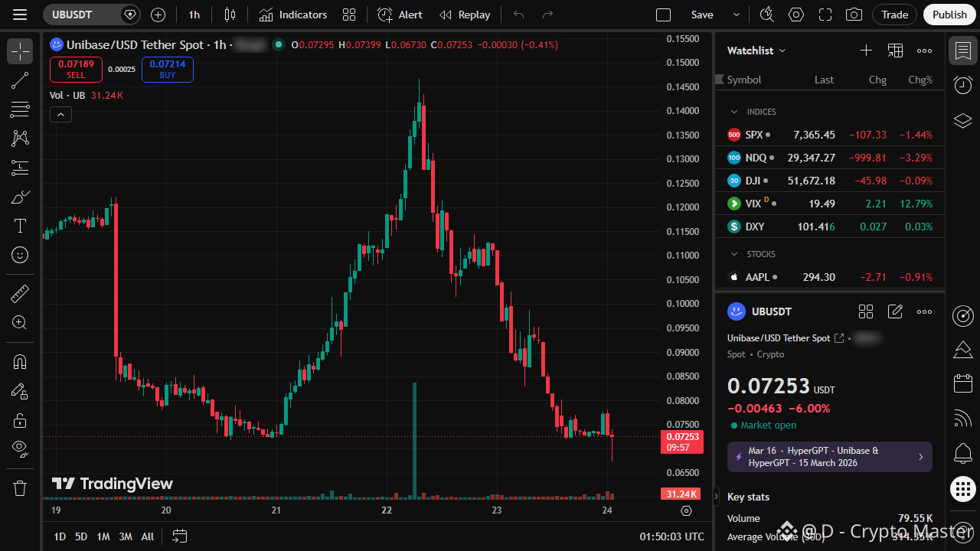Select the AAPL watchlist row

click(x=830, y=277)
